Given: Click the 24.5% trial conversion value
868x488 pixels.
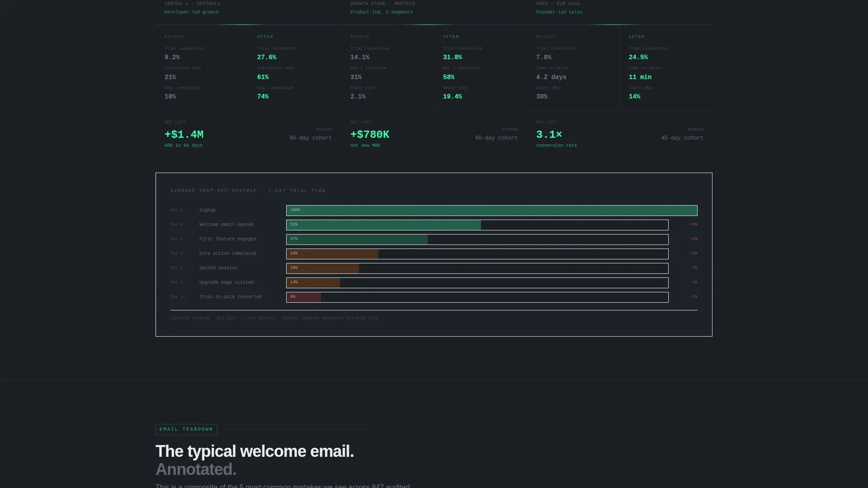Looking at the screenshot, I should pos(638,57).
